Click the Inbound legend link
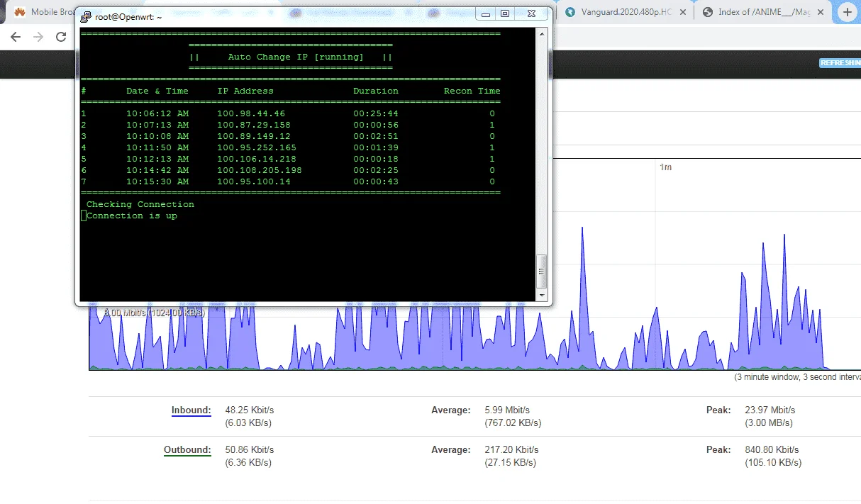Screen dimensions: 861x504 (x=191, y=410)
